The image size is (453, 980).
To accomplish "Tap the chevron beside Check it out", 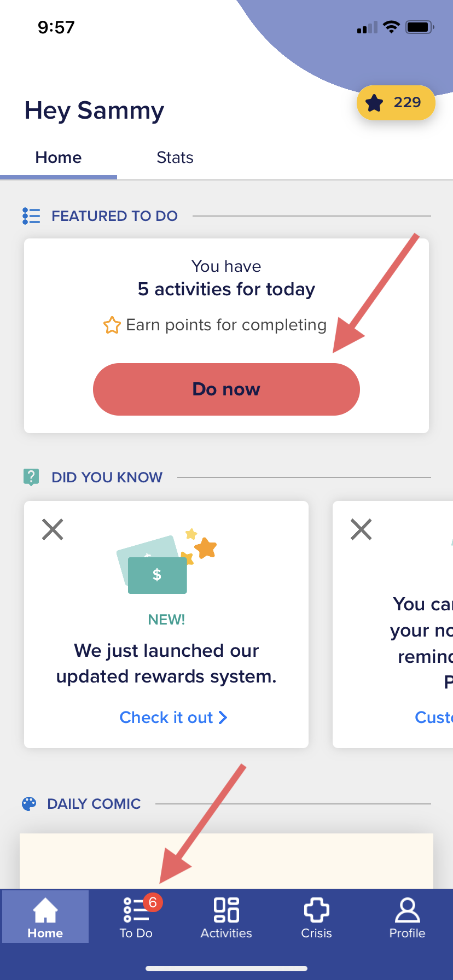I will (x=223, y=717).
